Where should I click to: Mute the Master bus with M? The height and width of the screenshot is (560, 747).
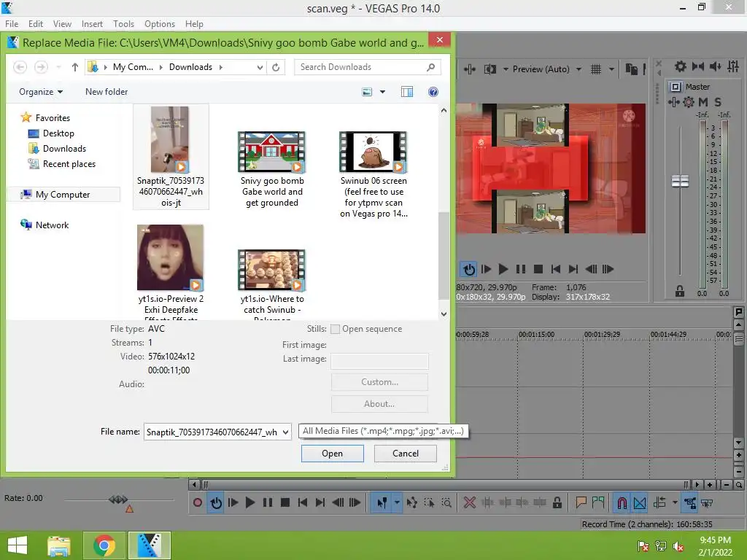click(703, 102)
